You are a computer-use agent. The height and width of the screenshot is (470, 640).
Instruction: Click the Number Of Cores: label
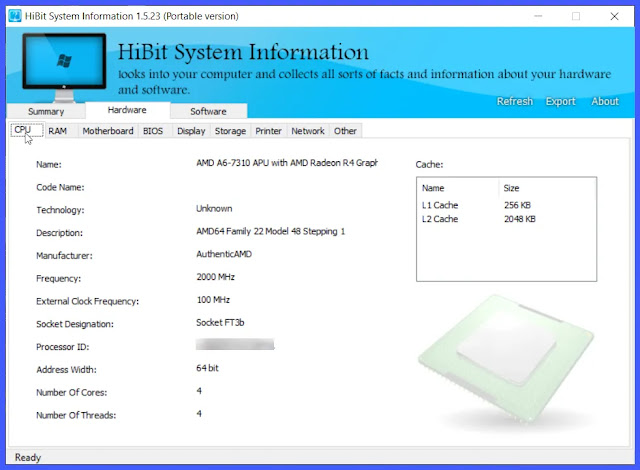pos(71,392)
